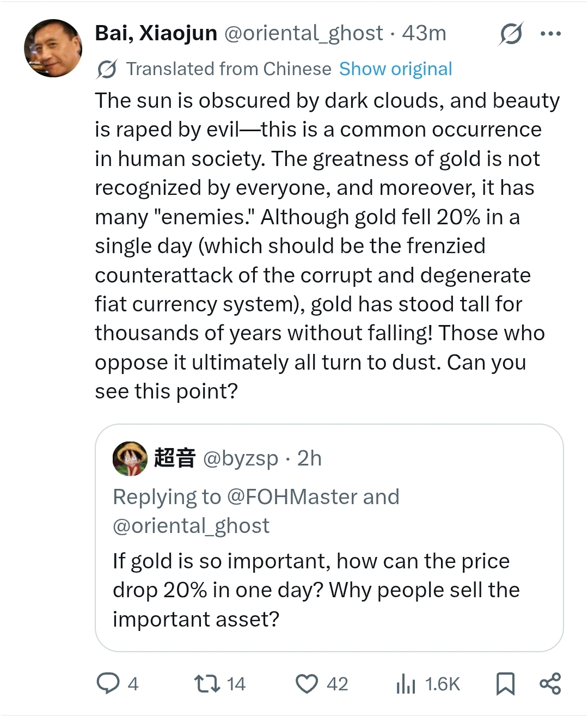The height and width of the screenshot is (717, 588).
Task: Click the repost icon with 14 reposts
Action: [207, 683]
